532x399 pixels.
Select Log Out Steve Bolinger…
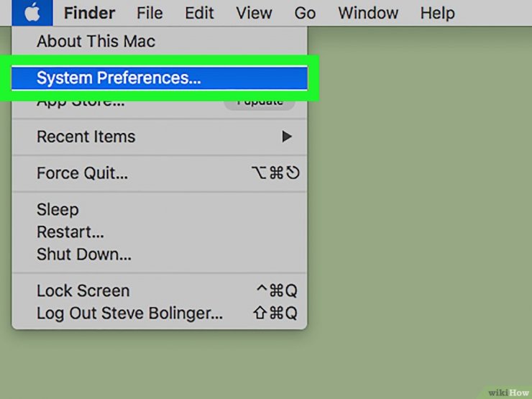[x=160, y=313]
